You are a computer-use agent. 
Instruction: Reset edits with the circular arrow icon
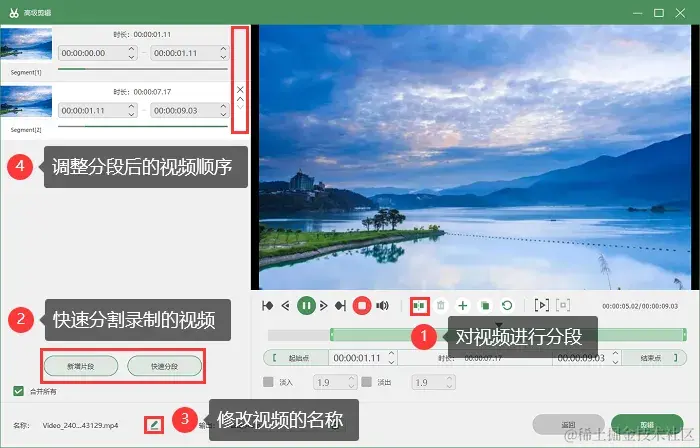pos(507,306)
